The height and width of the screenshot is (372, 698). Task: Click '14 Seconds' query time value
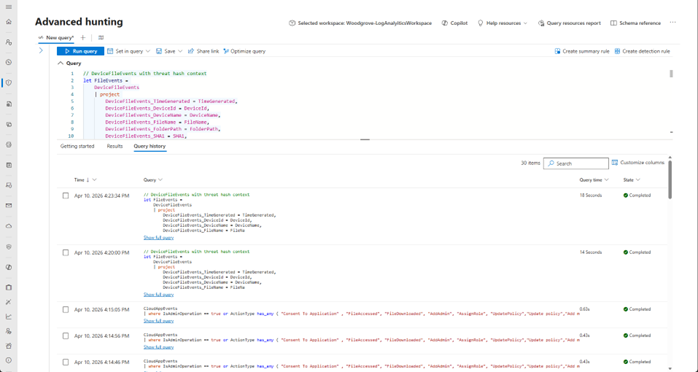point(591,252)
